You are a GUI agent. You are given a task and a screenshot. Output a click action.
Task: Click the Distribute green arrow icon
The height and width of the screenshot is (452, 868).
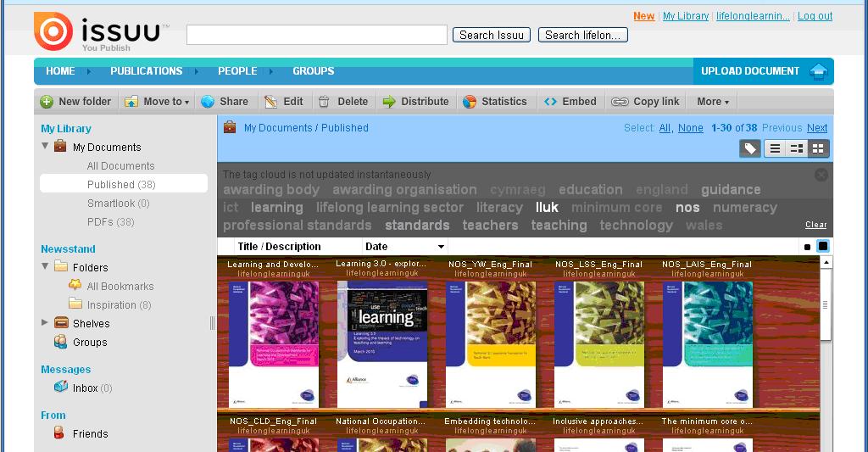[389, 102]
